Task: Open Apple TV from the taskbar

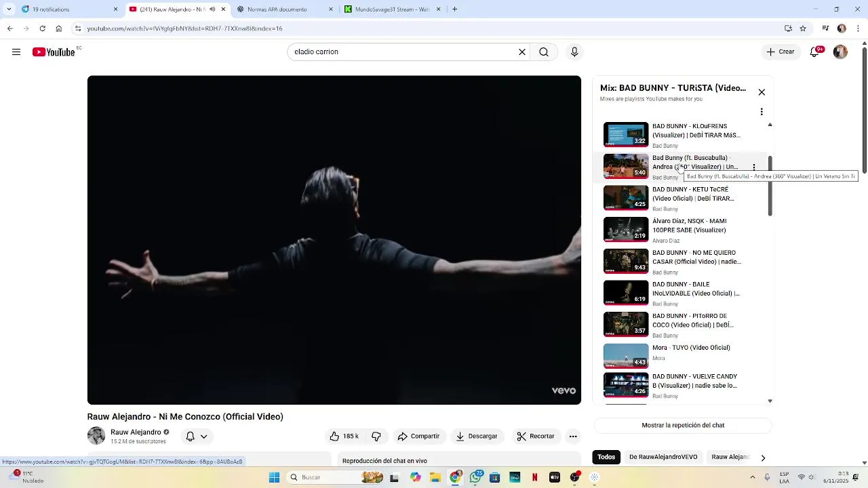Action: [555, 477]
